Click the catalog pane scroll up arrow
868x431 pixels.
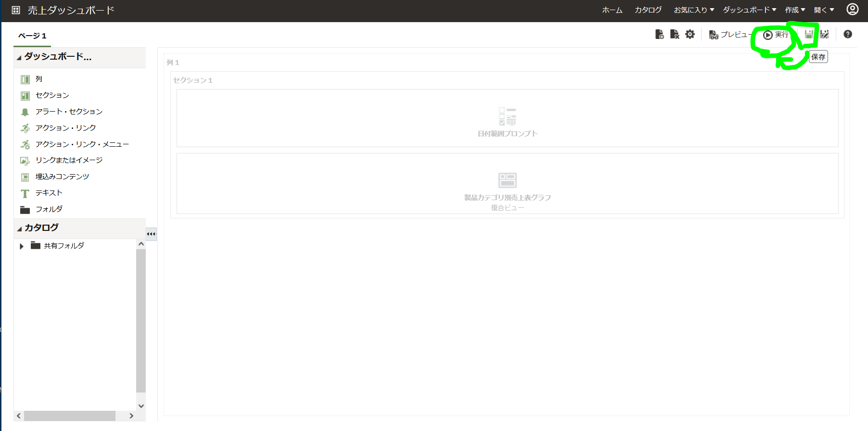[141, 244]
